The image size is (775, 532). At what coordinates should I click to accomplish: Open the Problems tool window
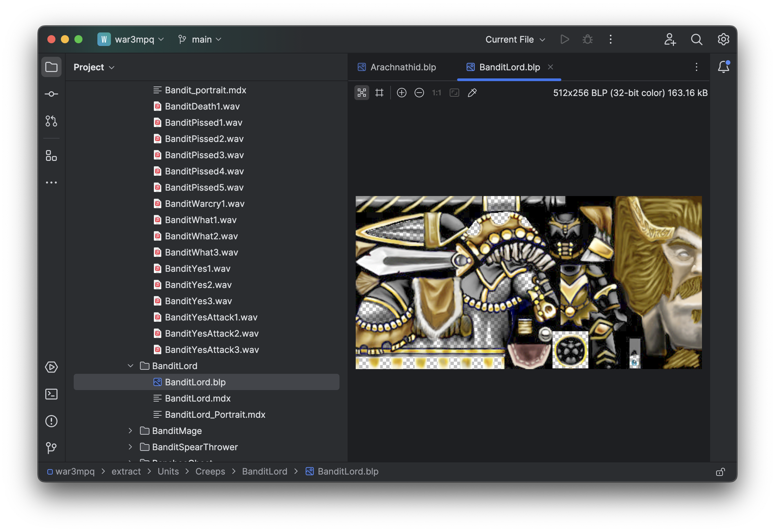click(51, 421)
